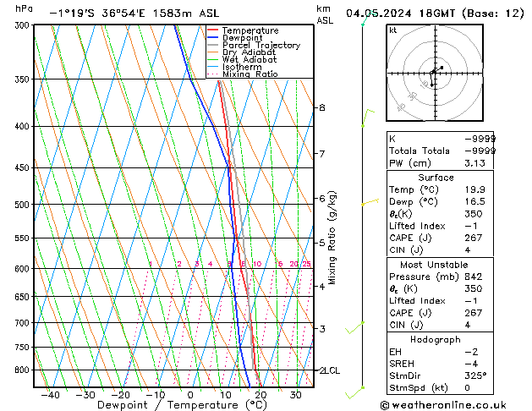532x411 pixels.
Task: Click the yellow wind barb at 500 hPa
Action: tap(370, 202)
